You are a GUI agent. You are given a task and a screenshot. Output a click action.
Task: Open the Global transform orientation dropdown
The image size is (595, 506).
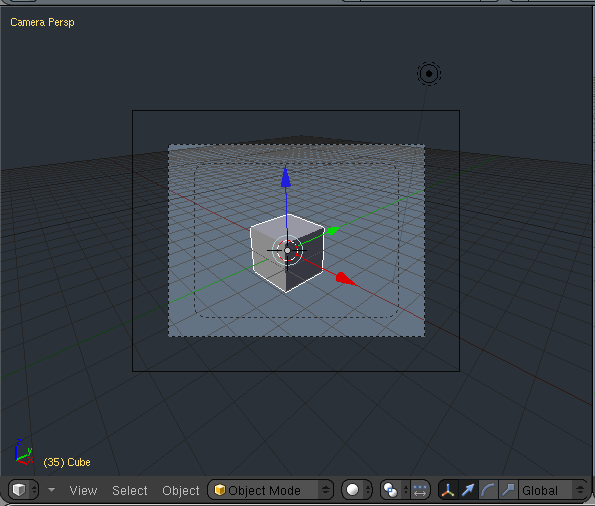click(552, 490)
